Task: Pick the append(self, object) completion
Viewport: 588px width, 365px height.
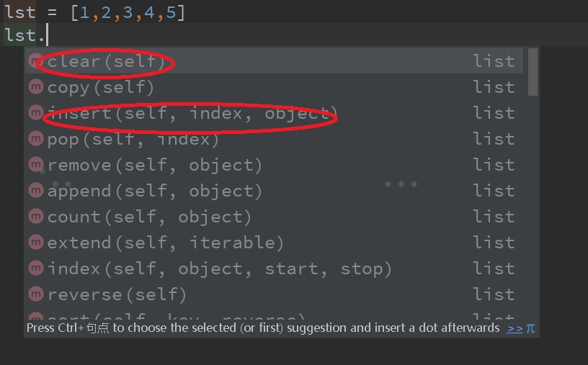Action: [155, 191]
